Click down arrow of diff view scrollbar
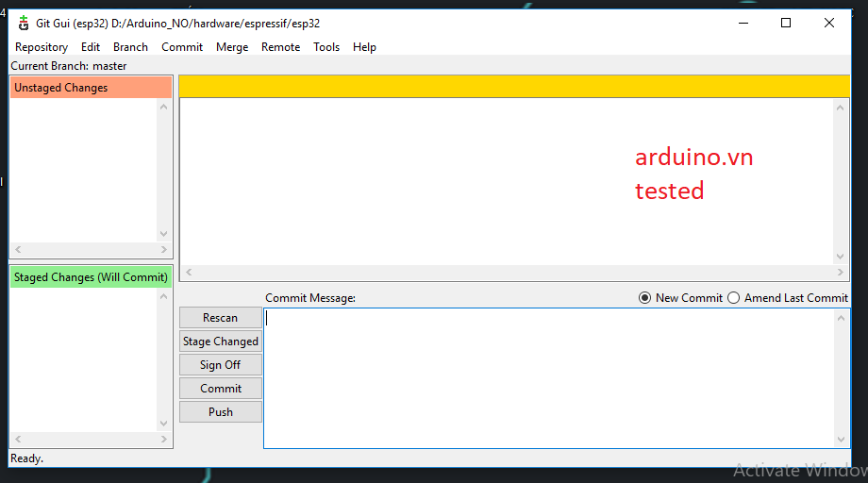868x483 pixels. (841, 257)
